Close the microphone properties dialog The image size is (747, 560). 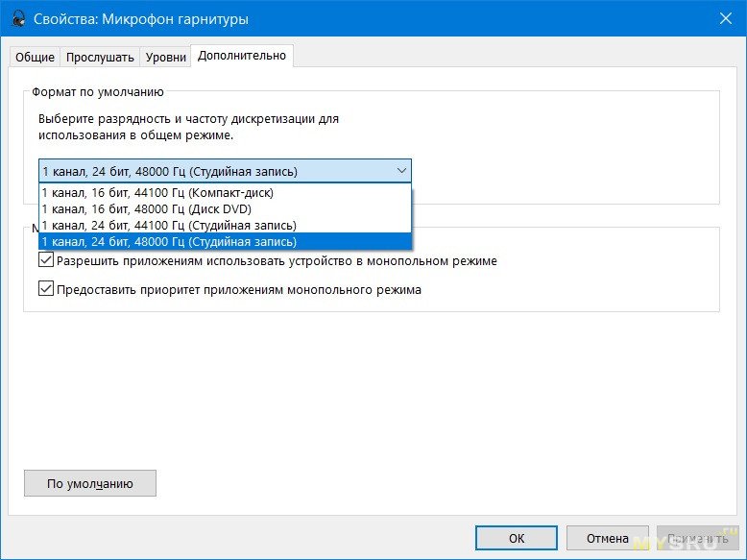(x=724, y=18)
